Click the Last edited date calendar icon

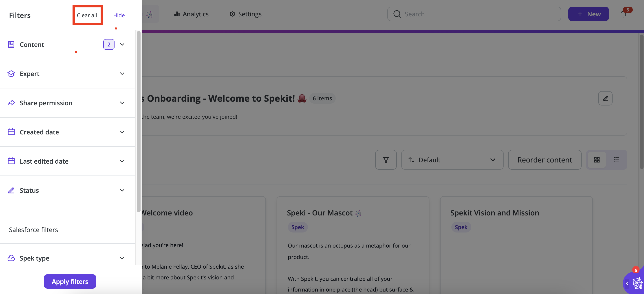[11, 161]
